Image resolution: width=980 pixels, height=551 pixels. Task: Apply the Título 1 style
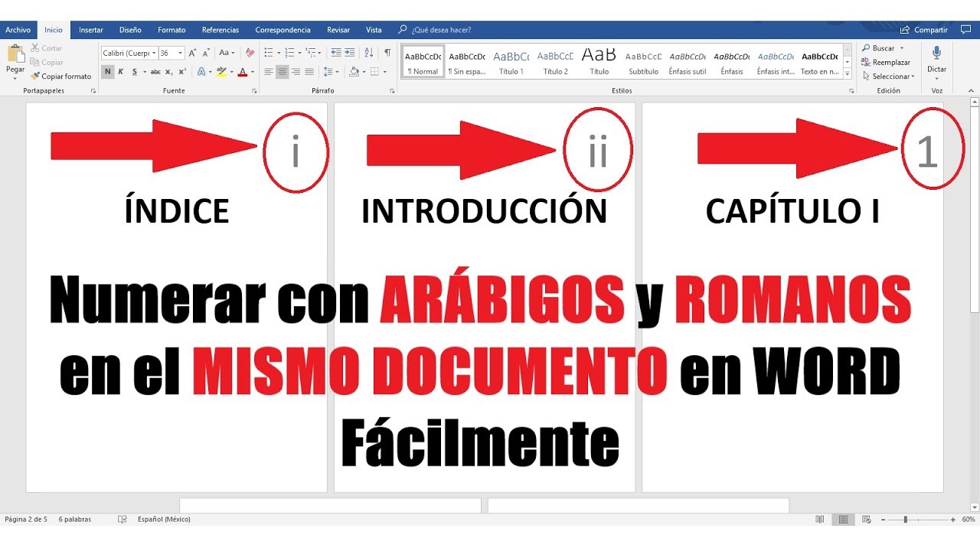pyautogui.click(x=511, y=62)
